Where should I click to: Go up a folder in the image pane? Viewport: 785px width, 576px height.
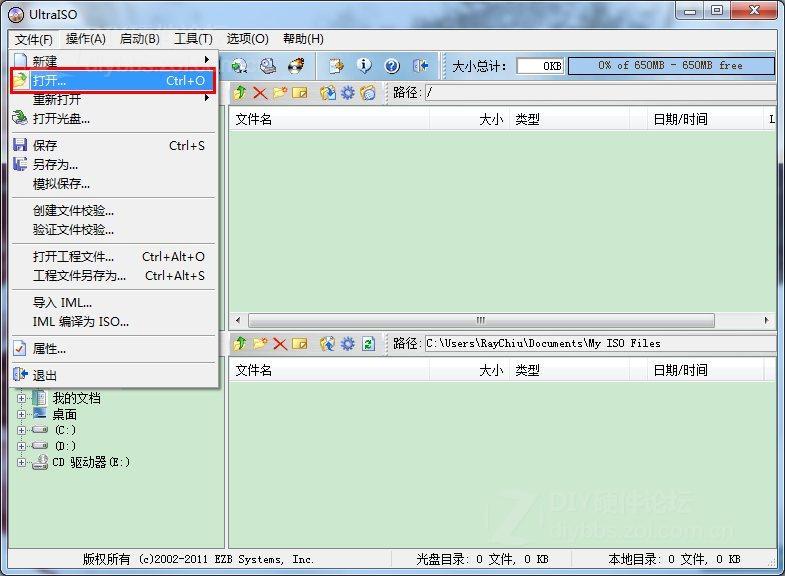click(240, 93)
